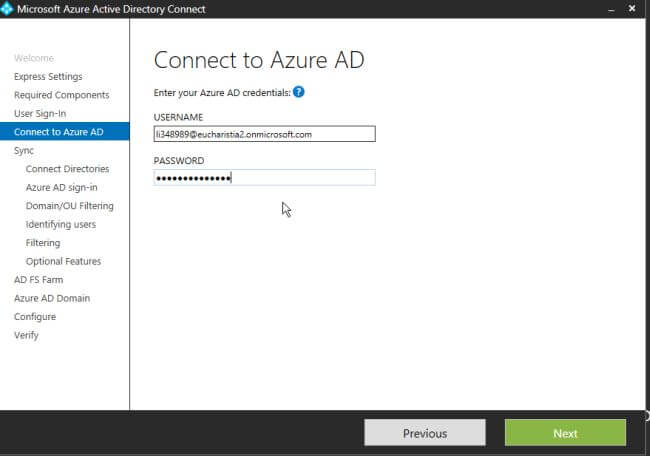
Task: Minimize the Azure AD Connect window
Action: click(611, 9)
